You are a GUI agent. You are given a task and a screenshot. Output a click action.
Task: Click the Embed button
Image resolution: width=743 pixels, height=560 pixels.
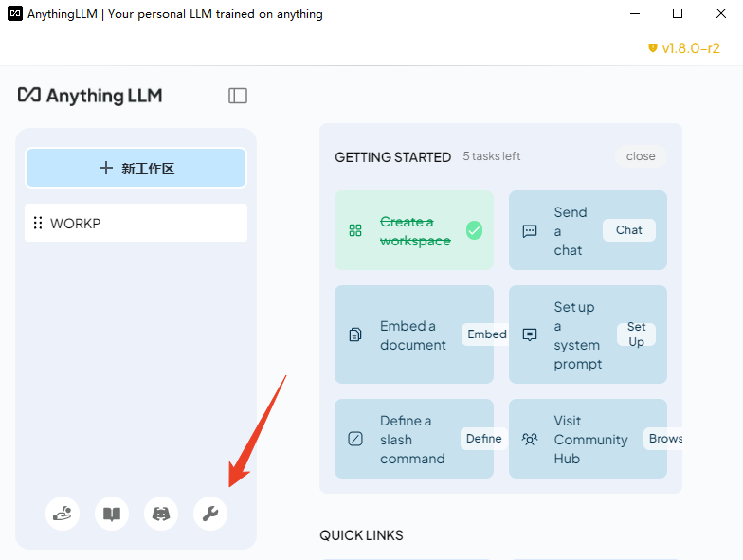(x=487, y=334)
